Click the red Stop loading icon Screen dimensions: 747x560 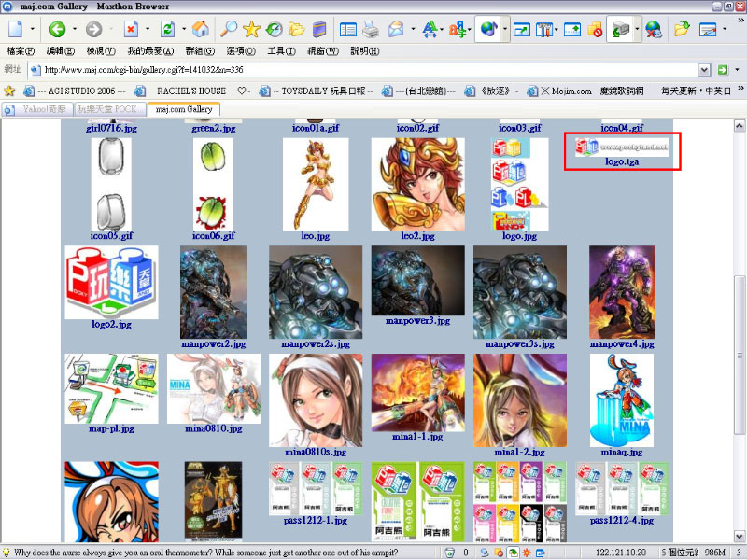tap(131, 29)
